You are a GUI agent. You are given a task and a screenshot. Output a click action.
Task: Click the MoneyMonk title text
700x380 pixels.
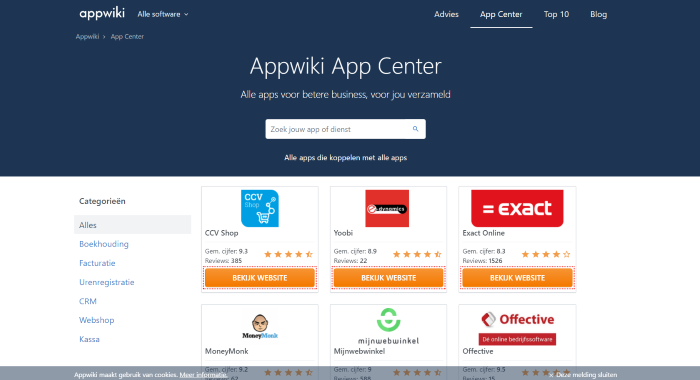pyautogui.click(x=226, y=351)
